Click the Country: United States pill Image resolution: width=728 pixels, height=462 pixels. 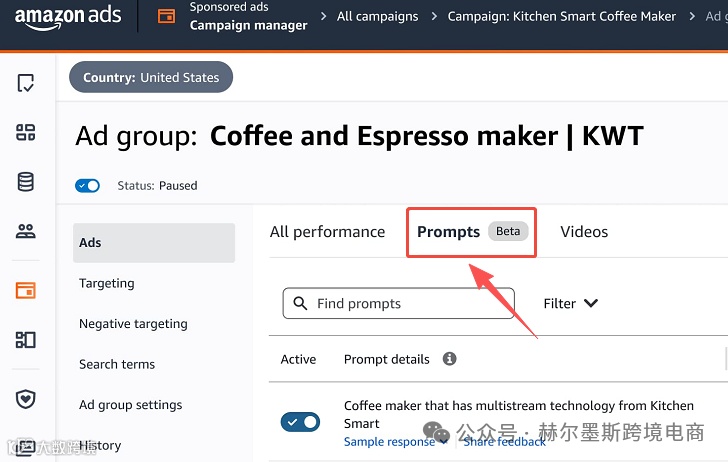151,77
